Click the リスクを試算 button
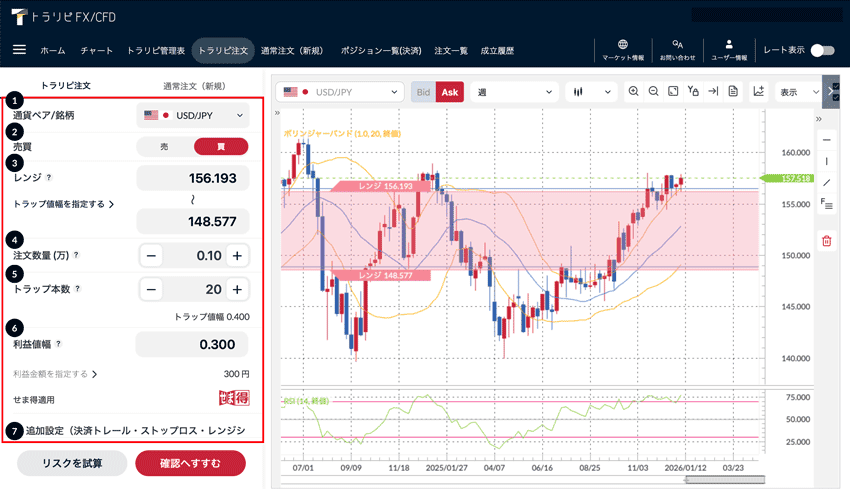Viewport: 850px width, 489px height. tap(72, 464)
